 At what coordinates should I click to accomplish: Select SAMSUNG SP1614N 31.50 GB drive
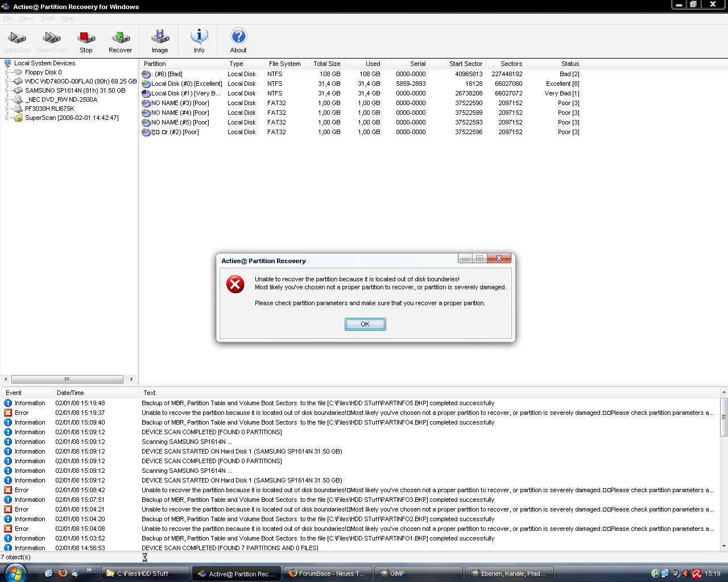pyautogui.click(x=75, y=90)
